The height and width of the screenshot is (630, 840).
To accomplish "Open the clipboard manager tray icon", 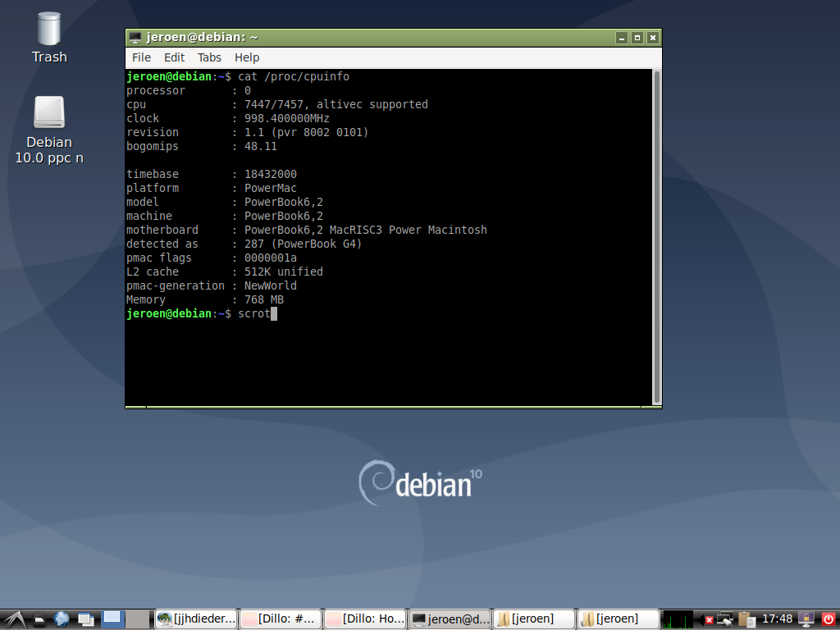I will (x=746, y=620).
